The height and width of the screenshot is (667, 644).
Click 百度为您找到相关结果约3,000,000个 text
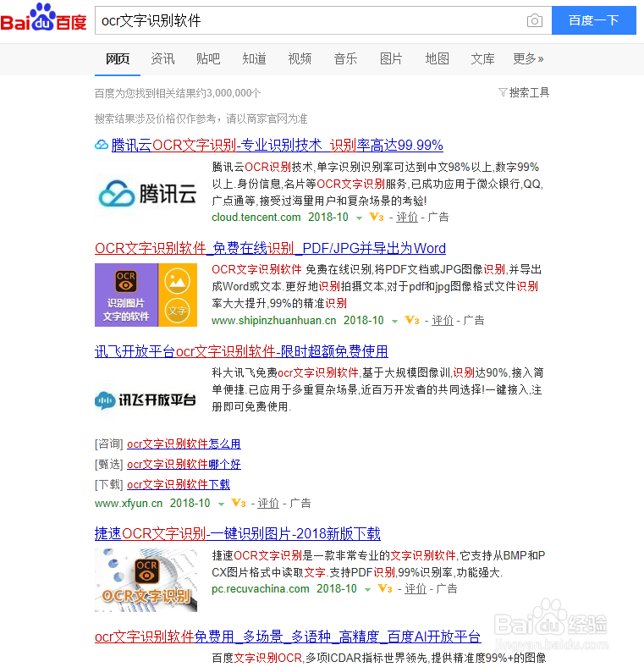pos(178,93)
